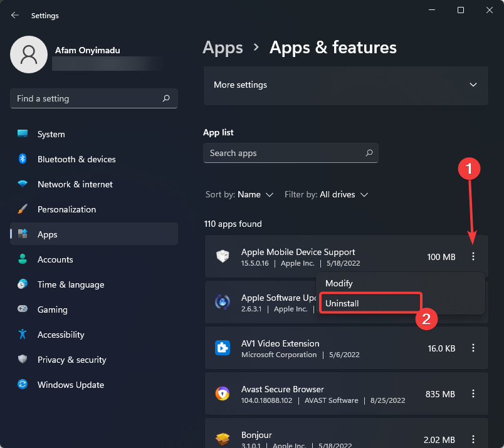Viewport: 504px width, 448px height.
Task: Click the 835 MB size value
Action: 440,394
